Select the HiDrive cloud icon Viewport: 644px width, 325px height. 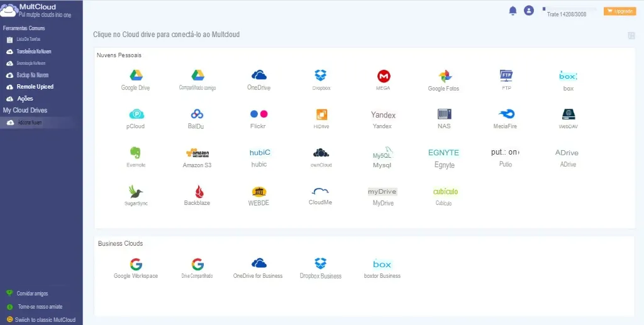point(321,114)
